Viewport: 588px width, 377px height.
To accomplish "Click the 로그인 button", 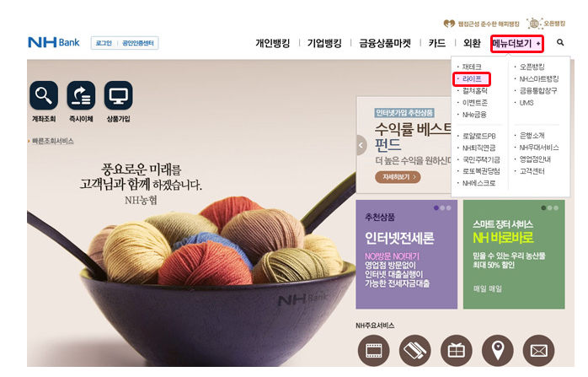I will (x=104, y=43).
